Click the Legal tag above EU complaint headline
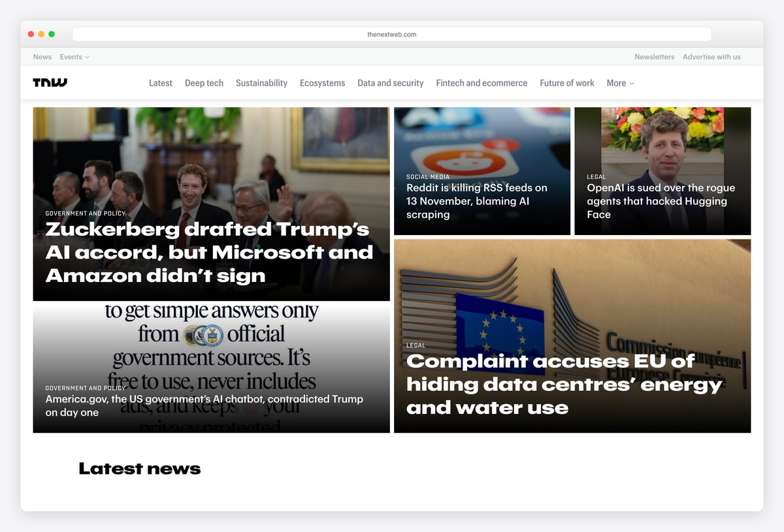Image resolution: width=784 pixels, height=532 pixels. point(416,345)
